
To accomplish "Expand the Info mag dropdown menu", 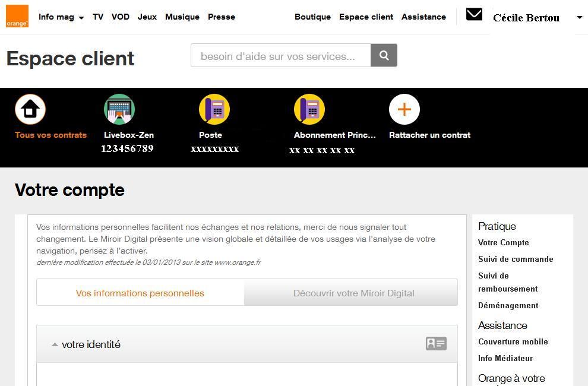I will [61, 17].
